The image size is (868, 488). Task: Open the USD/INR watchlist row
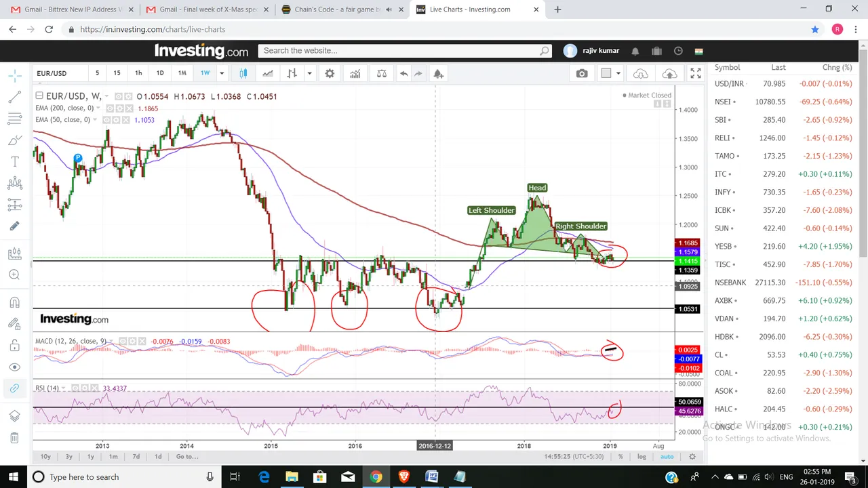(783, 83)
